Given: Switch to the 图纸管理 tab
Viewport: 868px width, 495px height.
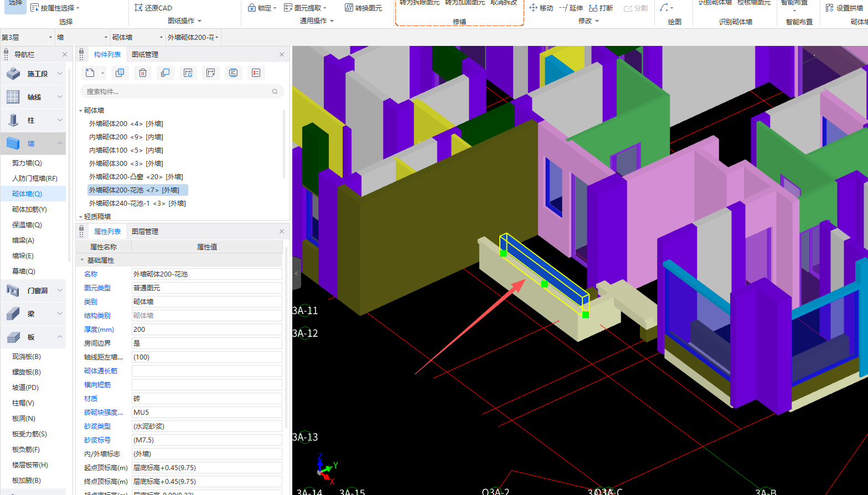Looking at the screenshot, I should [145, 54].
